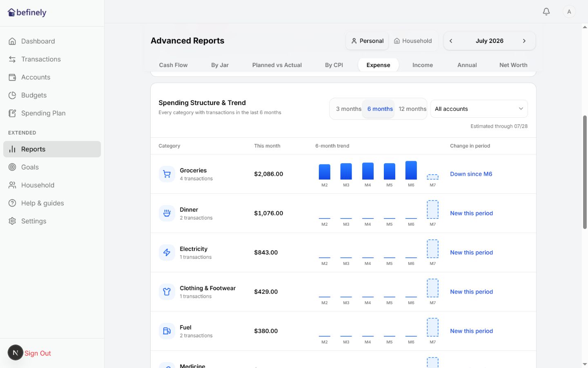Click the Transactions arrows icon
The width and height of the screenshot is (588, 368).
(12, 59)
